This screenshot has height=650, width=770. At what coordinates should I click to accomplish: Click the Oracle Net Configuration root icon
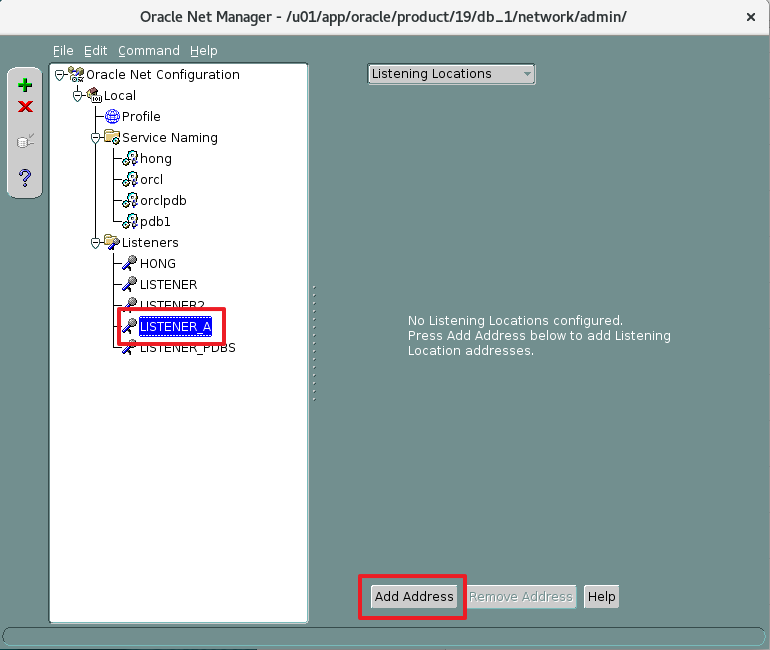tap(76, 75)
